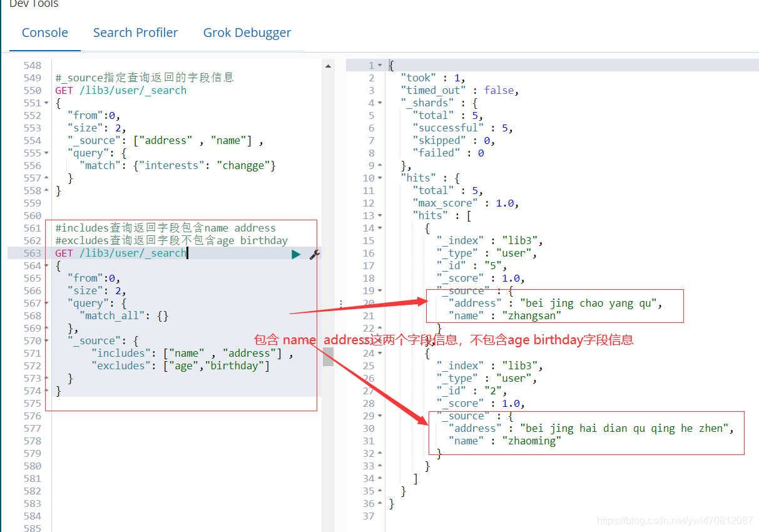
Task: Click the name zhaoming response line
Action: [505, 441]
